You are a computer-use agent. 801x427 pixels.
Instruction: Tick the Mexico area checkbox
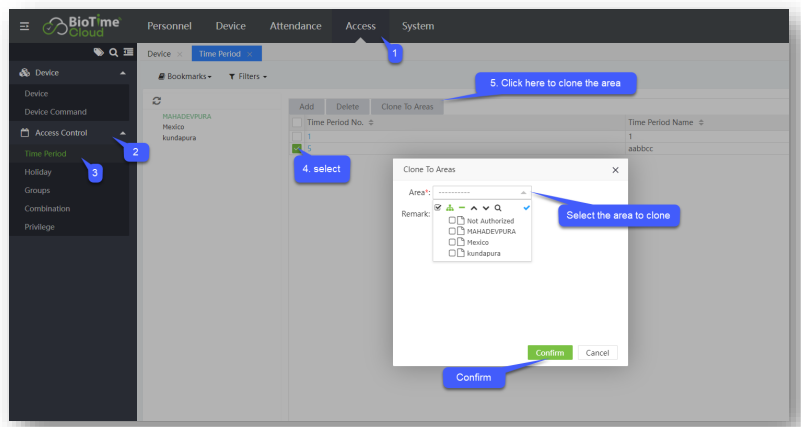point(453,242)
